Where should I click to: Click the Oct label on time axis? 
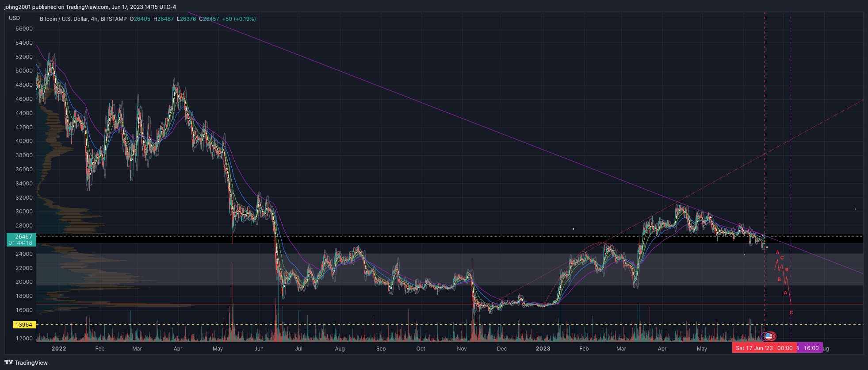coord(421,349)
